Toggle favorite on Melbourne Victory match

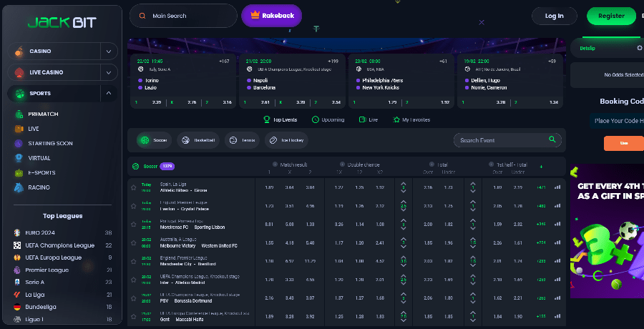click(133, 243)
